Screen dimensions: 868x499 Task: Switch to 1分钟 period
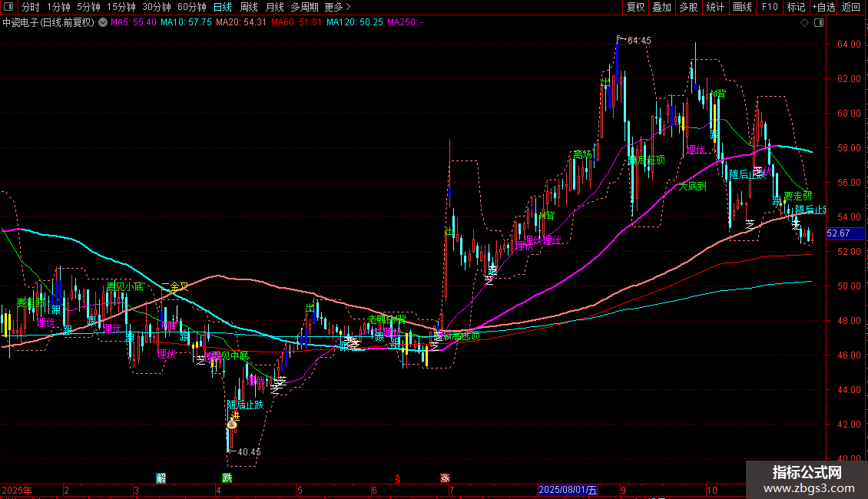point(58,7)
